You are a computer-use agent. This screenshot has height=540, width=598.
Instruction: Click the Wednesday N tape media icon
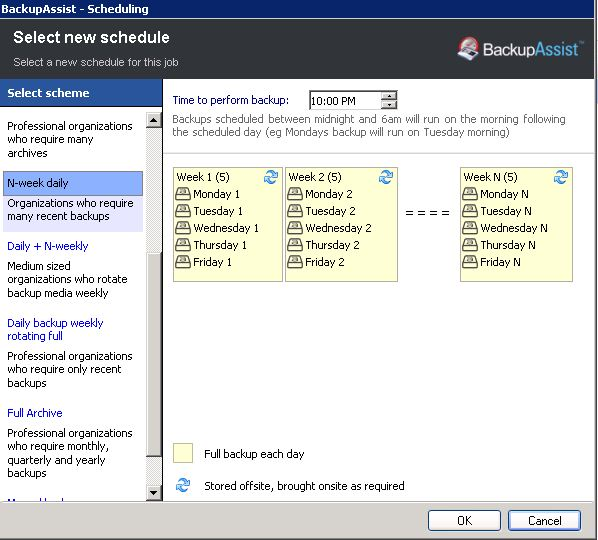(x=470, y=228)
